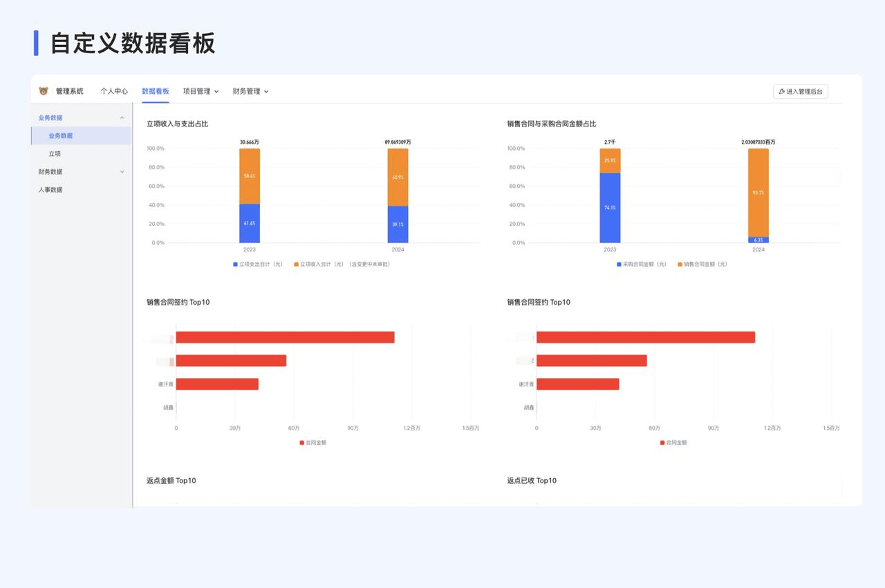Click 谢汗青 bar in left Top10 chart
This screenshot has width=885, height=588.
[217, 384]
